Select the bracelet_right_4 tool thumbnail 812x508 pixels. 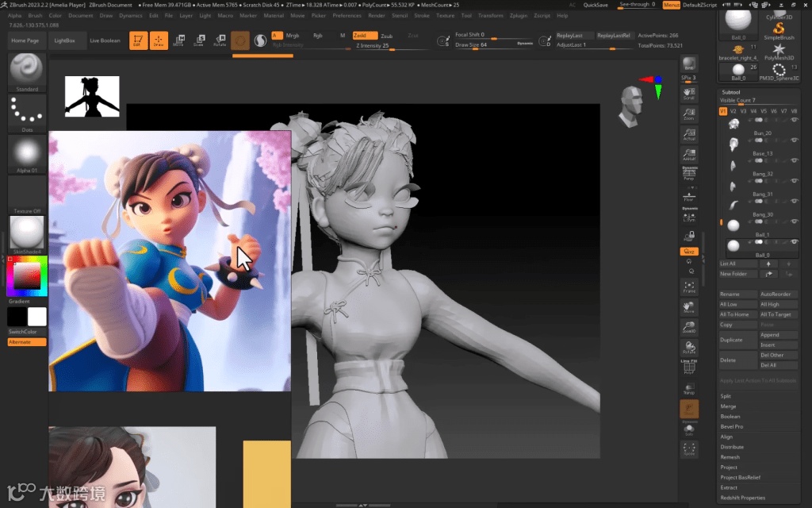(738, 52)
